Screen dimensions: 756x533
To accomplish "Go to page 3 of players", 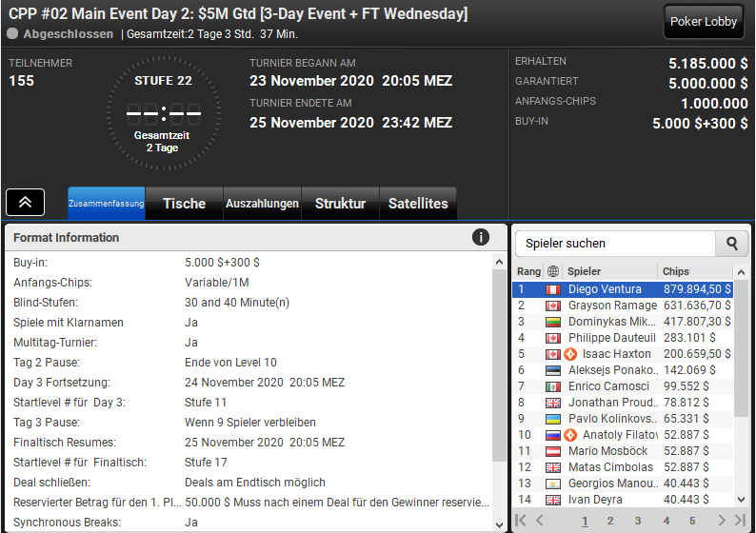I will [638, 521].
